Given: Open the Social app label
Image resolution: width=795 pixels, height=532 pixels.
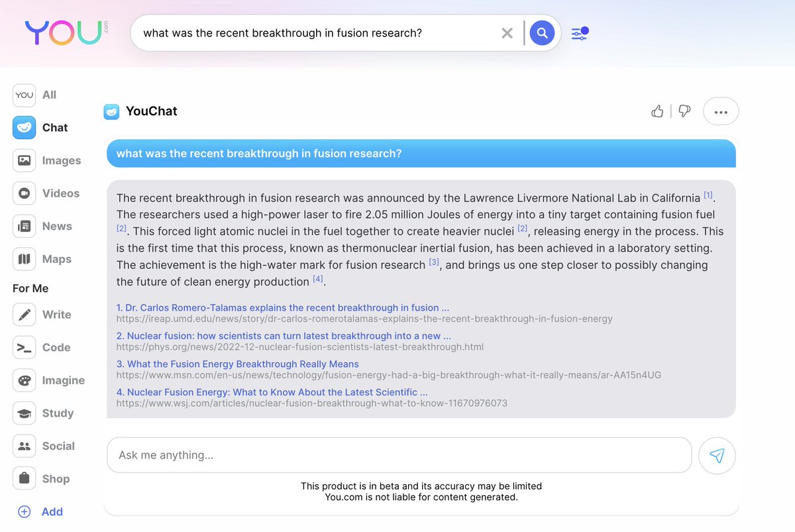Looking at the screenshot, I should coord(58,446).
